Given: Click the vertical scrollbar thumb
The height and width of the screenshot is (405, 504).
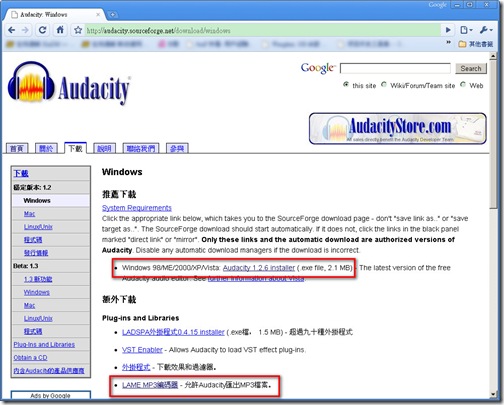Looking at the screenshot, I should pyautogui.click(x=493, y=135).
